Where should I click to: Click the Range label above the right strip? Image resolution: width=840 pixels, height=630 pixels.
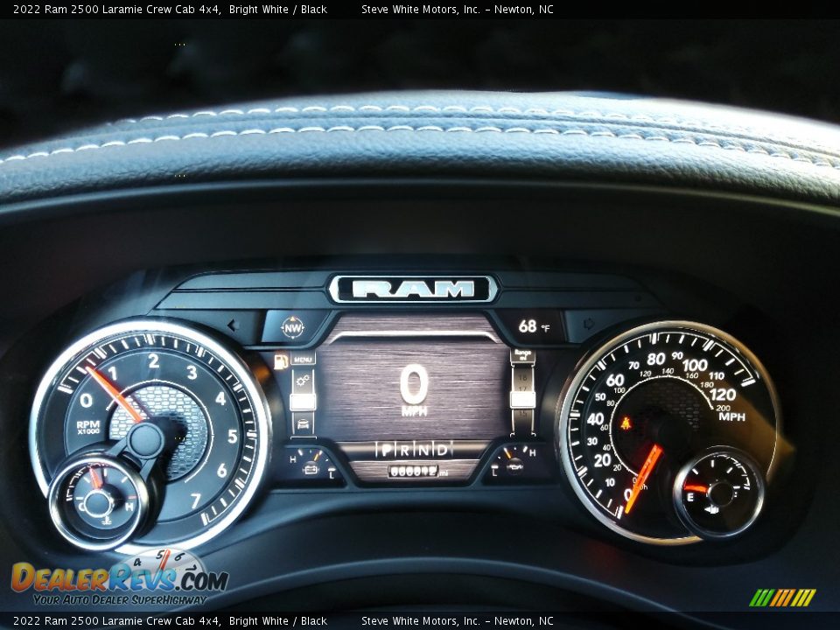(523, 354)
